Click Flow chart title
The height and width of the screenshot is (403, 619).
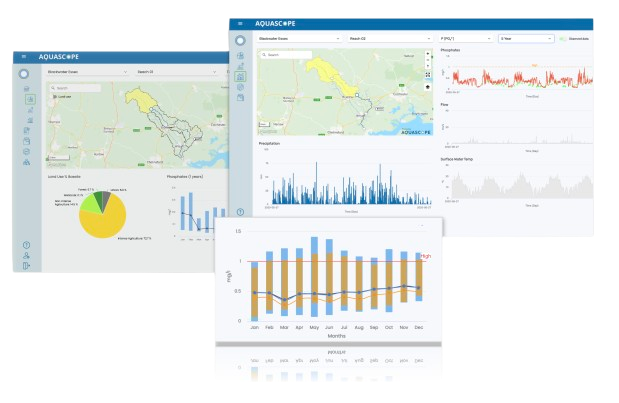pyautogui.click(x=444, y=105)
